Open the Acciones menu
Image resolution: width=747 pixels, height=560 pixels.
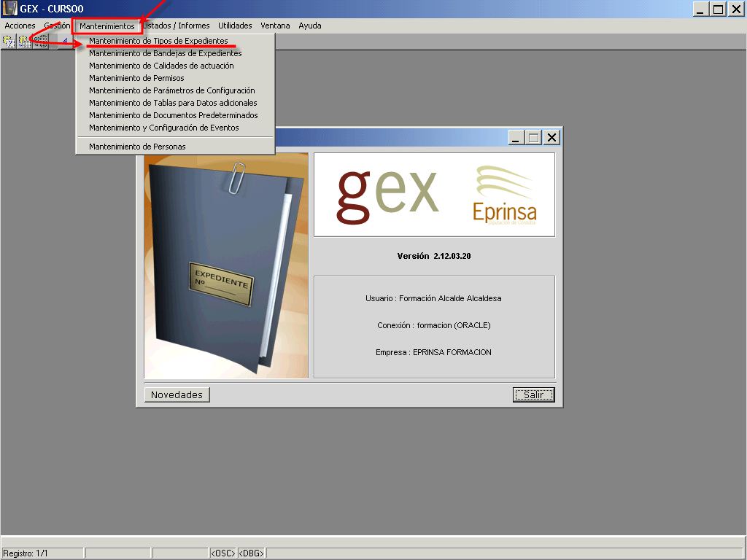(x=20, y=26)
